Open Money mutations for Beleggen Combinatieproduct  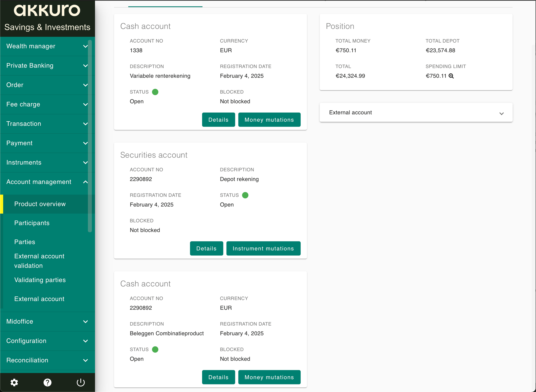point(269,377)
